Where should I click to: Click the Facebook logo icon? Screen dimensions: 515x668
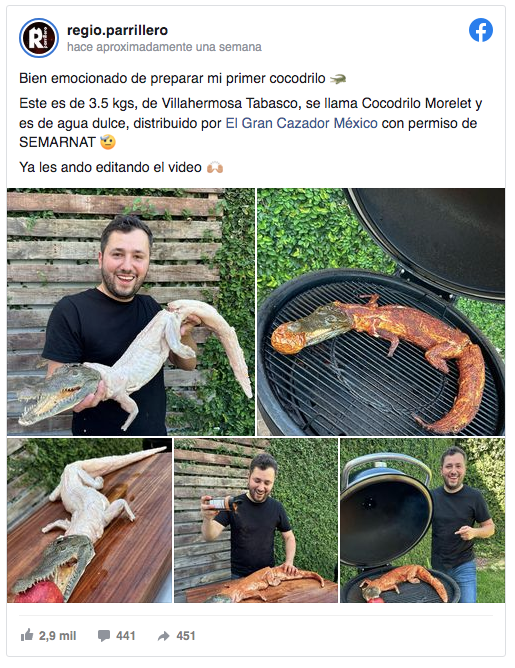pyautogui.click(x=481, y=30)
